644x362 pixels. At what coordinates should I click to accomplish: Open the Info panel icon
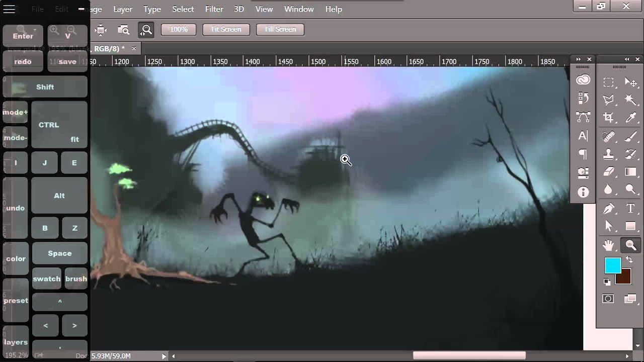(x=583, y=192)
